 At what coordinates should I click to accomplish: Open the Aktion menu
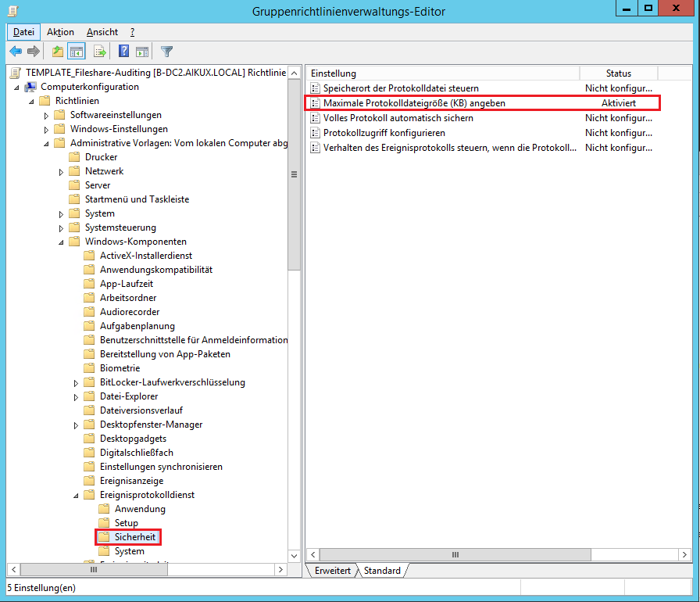point(60,32)
